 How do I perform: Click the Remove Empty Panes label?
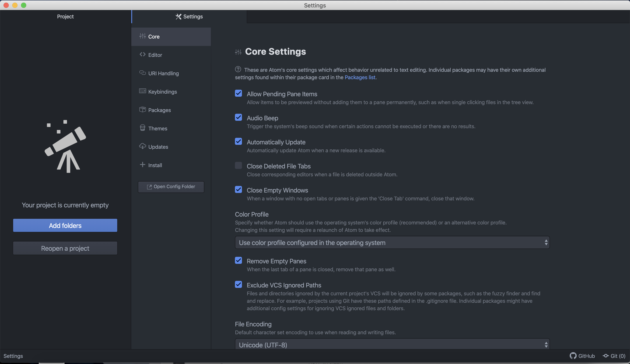point(276,261)
